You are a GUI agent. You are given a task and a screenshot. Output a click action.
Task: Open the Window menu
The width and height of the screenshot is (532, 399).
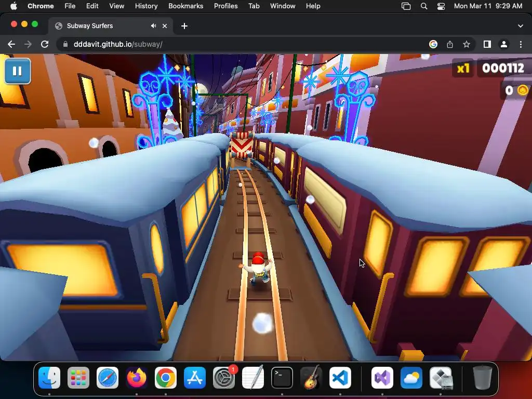pos(283,6)
